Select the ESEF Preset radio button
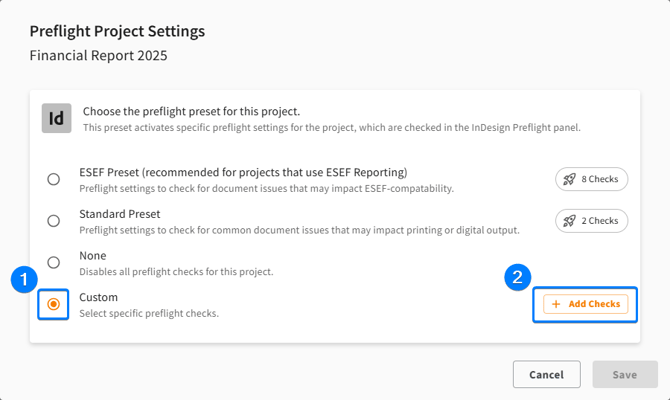 pyautogui.click(x=53, y=179)
